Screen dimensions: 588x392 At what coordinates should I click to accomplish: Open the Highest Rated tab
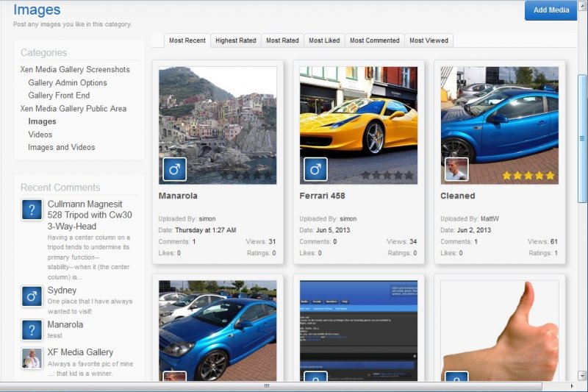(235, 40)
